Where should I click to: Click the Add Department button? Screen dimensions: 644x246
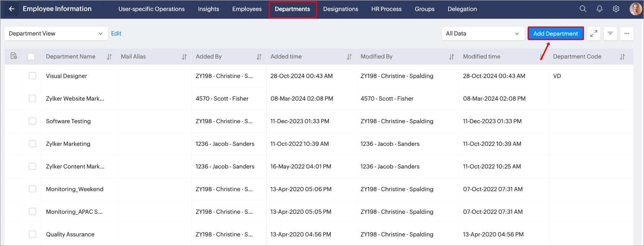[555, 34]
